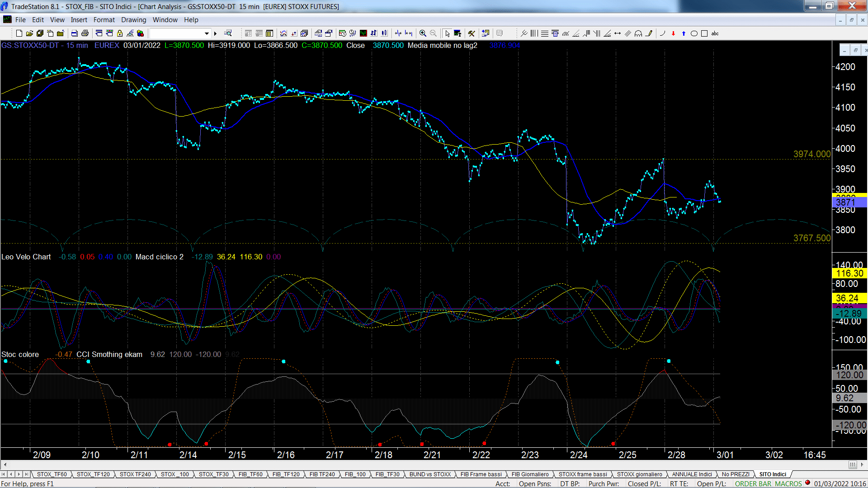This screenshot has height=488, width=868.
Task: Switch to the BUND vs STOXX tab
Action: [430, 474]
